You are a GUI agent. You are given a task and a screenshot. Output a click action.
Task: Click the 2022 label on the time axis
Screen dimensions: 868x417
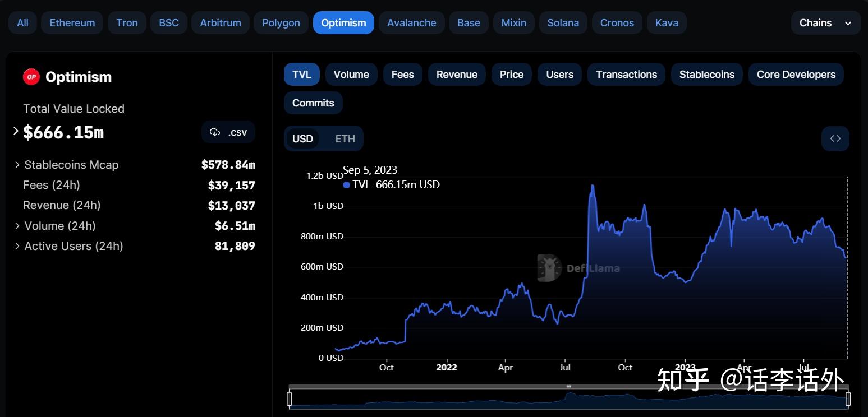(447, 368)
